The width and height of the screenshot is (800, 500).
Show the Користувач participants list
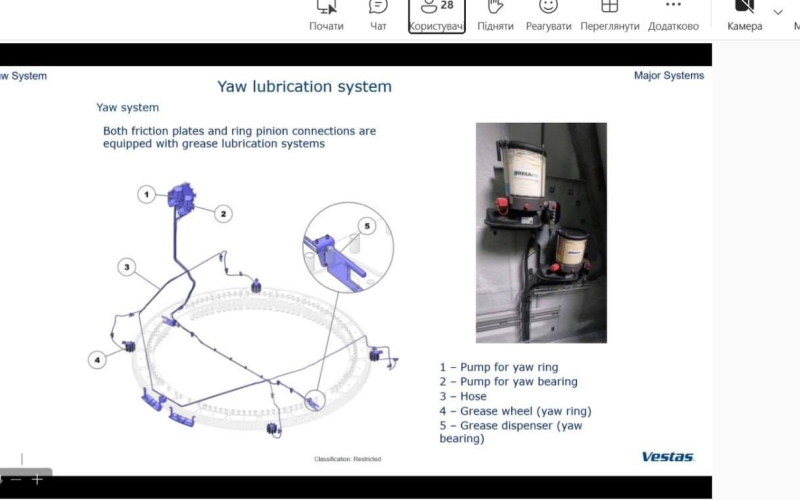click(x=437, y=16)
